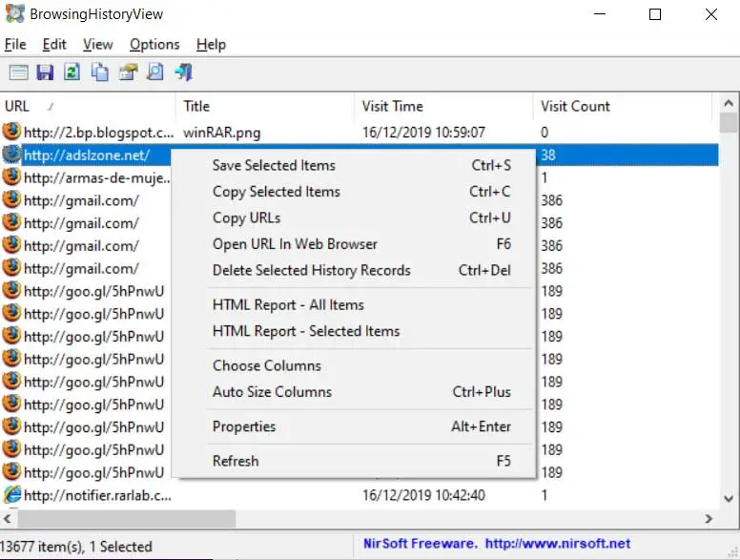The image size is (740, 560).
Task: Click the vertical scrollbar up arrow
Action: pyautogui.click(x=729, y=102)
